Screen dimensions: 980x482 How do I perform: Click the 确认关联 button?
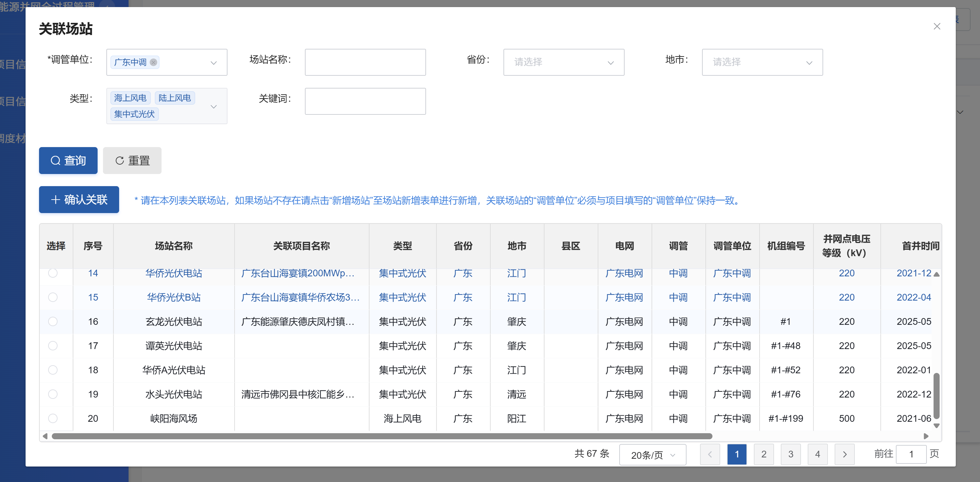tap(79, 200)
